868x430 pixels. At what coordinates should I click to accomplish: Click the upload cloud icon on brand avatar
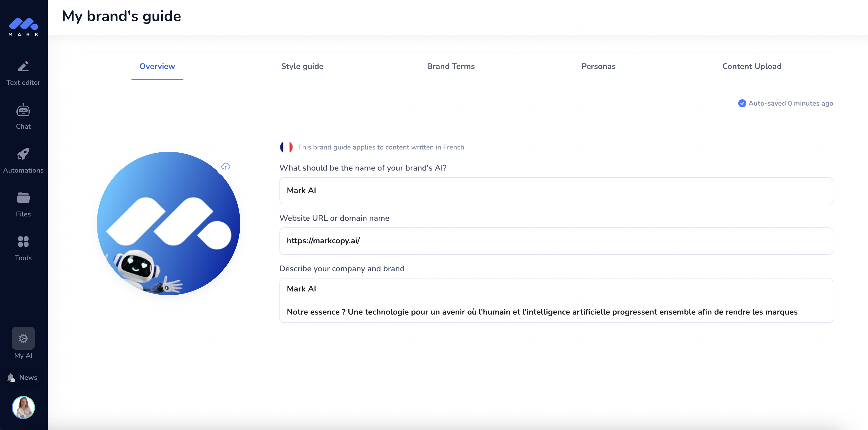tap(226, 166)
